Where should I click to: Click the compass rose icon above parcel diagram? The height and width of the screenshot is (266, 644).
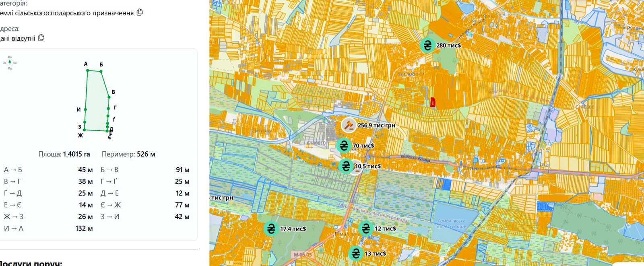[x=10, y=62]
